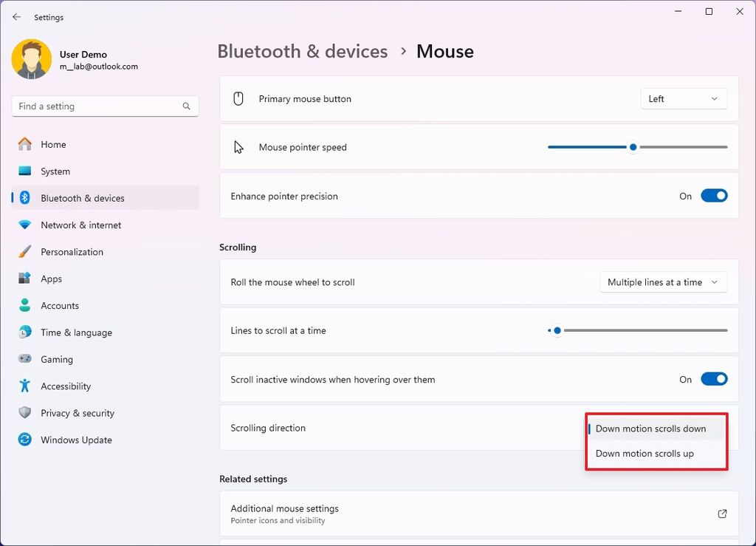Open the Primary mouse button dropdown

click(683, 98)
